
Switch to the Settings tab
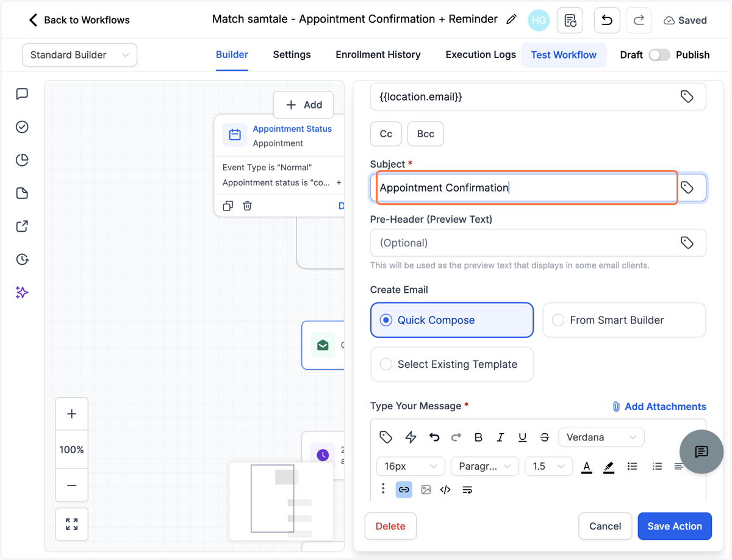(x=292, y=55)
